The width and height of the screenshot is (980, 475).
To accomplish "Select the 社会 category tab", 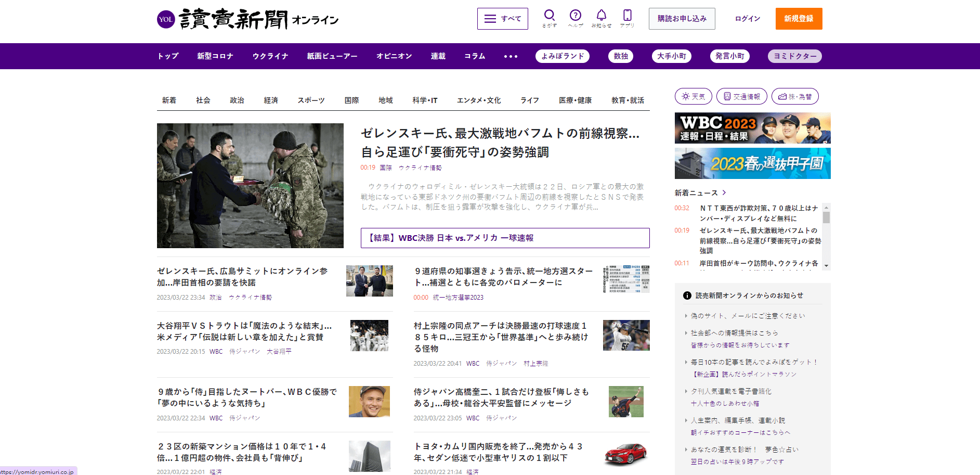I will (x=203, y=100).
